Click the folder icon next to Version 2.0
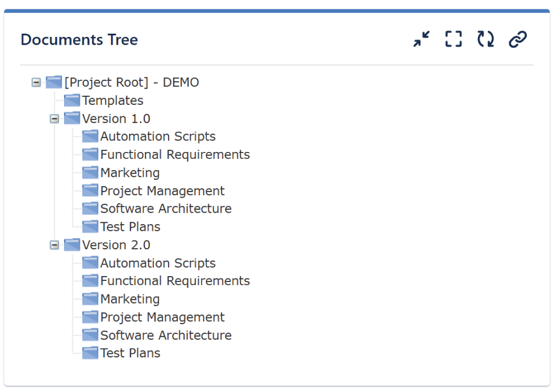This screenshot has width=556, height=392. [x=71, y=244]
